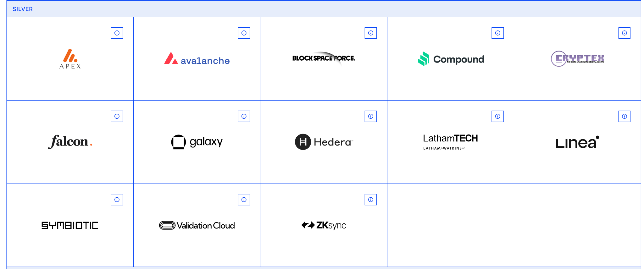Viewport: 644px width, 269px height.
Task: Click the SILVER section heading
Action: tap(23, 9)
